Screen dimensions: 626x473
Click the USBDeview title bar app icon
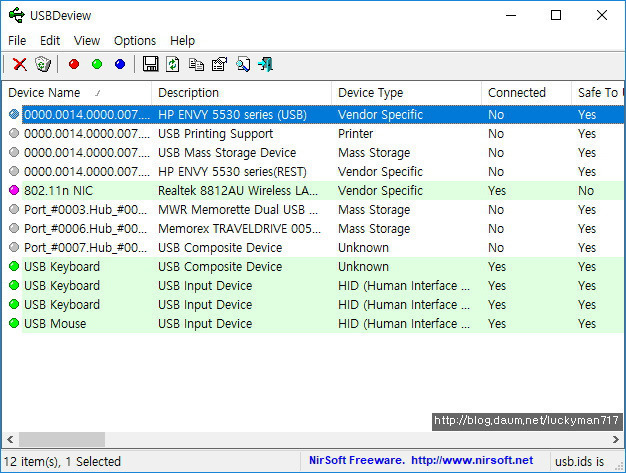pos(17,16)
